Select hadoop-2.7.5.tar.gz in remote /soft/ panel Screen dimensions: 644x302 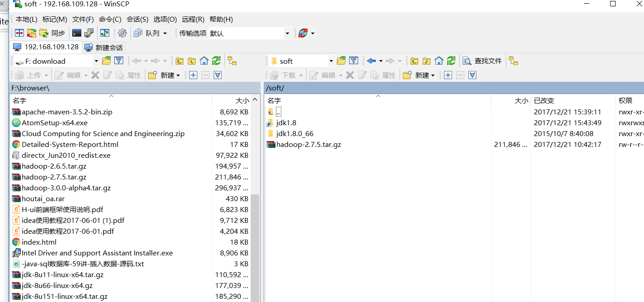[x=303, y=145]
